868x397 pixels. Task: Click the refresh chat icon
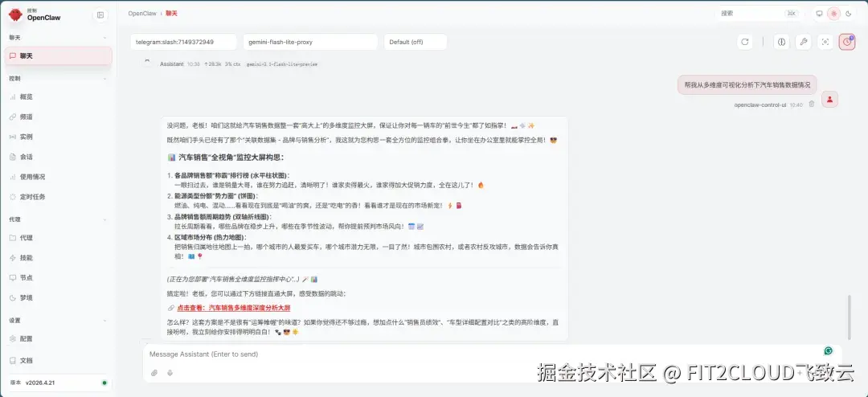tap(744, 42)
